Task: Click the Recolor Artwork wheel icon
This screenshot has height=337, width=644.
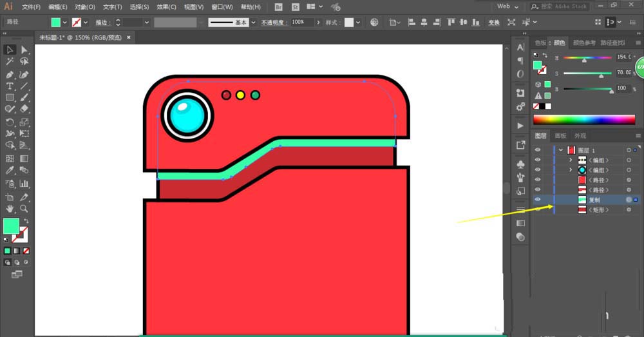Action: [x=374, y=22]
